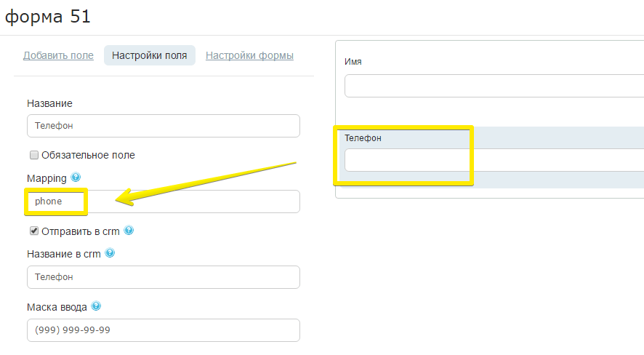Focus the Mapping field with phone value
This screenshot has height=355, width=644.
164,202
